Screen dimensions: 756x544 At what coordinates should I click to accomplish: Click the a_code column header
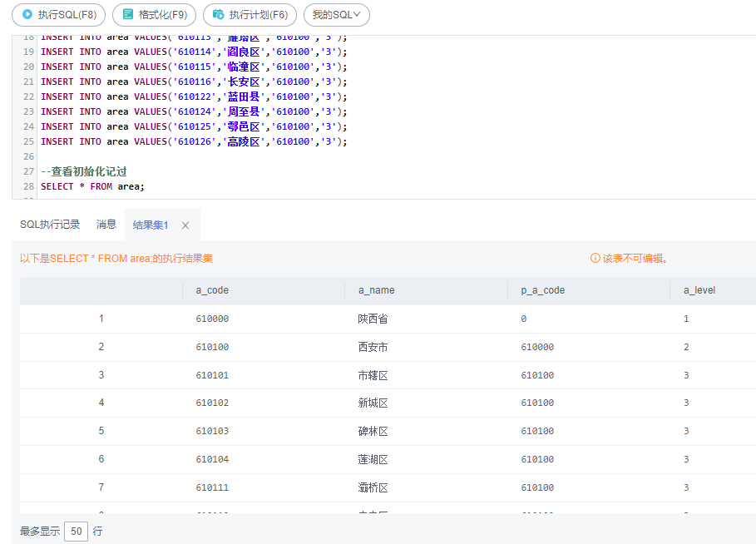point(212,290)
